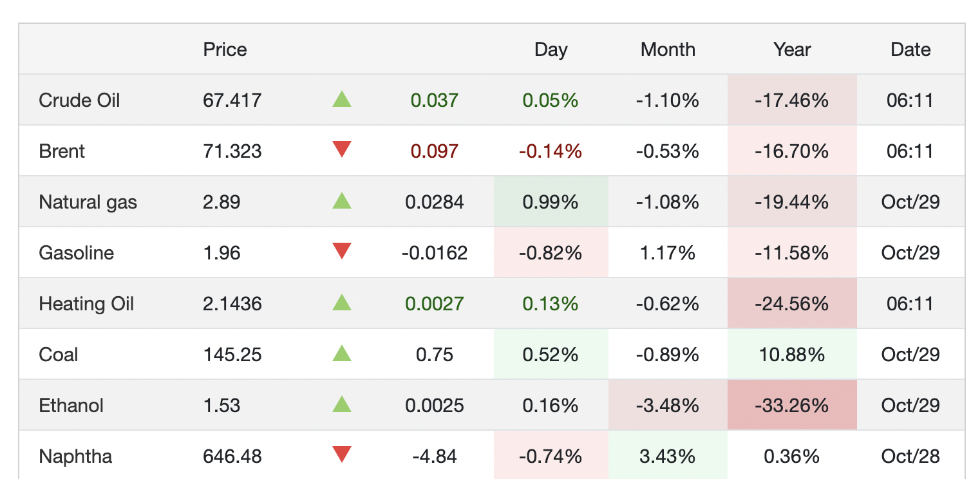Click Naphtha month change 3.43%
The height and width of the screenshot is (479, 980).
coord(668,456)
